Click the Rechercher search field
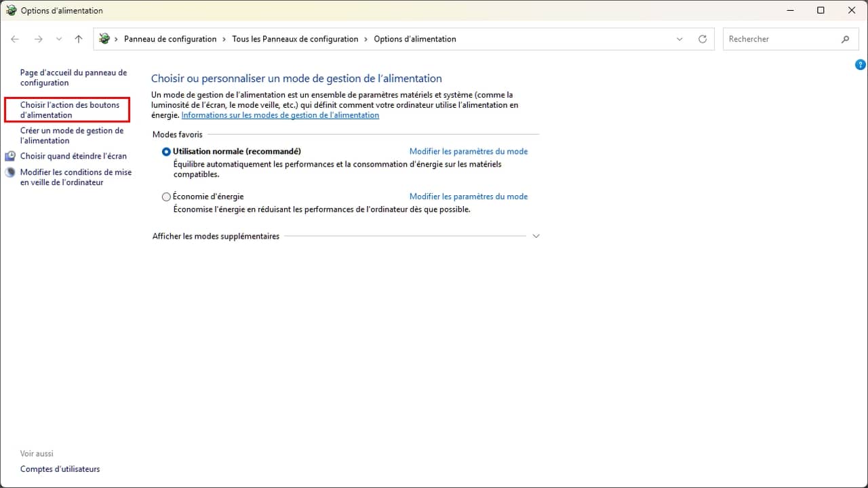The height and width of the screenshot is (488, 868). [780, 39]
